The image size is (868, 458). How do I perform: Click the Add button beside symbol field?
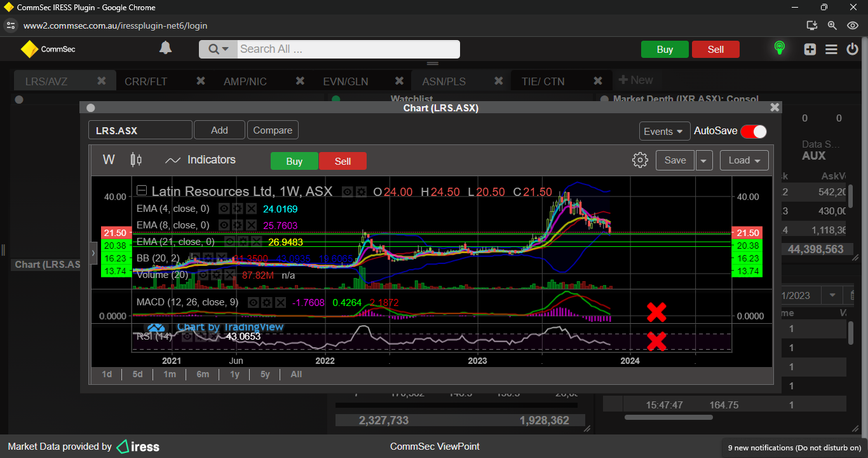point(219,130)
